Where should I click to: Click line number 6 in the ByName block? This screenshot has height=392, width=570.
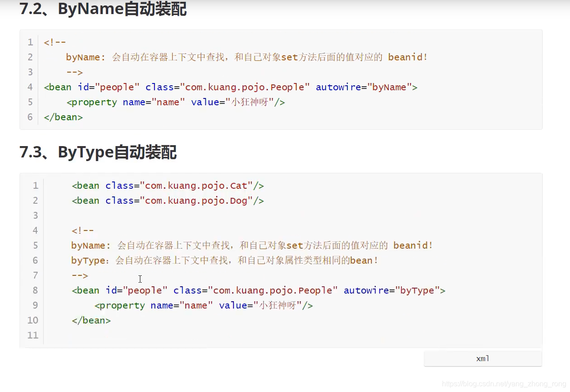click(x=30, y=117)
